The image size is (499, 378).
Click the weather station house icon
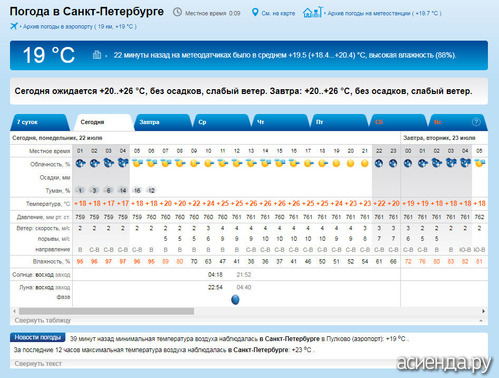[313, 12]
